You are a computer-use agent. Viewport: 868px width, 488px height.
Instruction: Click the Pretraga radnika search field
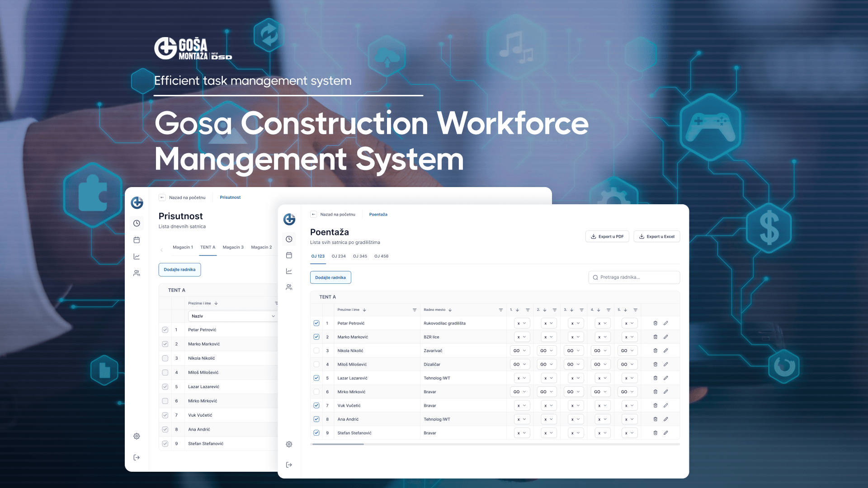[634, 277]
